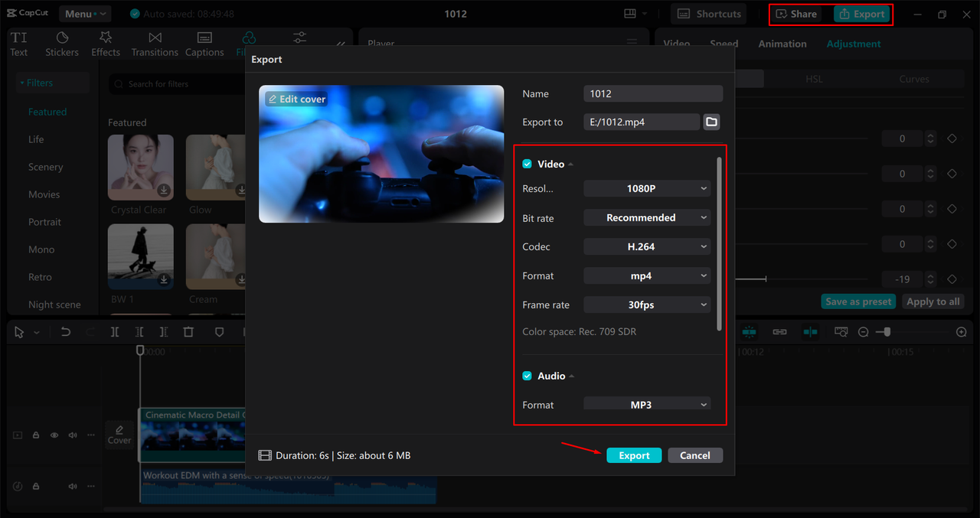This screenshot has width=980, height=518.
Task: Mute the audio track speaker
Action: tap(73, 487)
